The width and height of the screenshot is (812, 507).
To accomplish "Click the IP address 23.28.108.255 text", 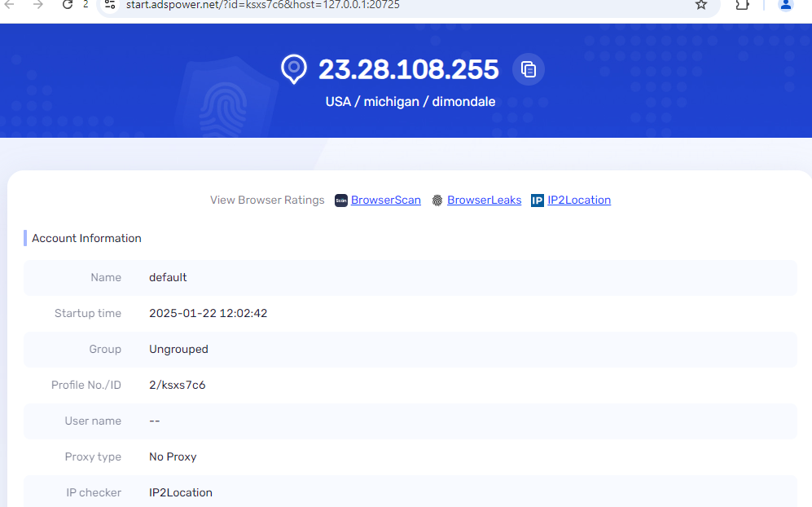I will click(408, 69).
